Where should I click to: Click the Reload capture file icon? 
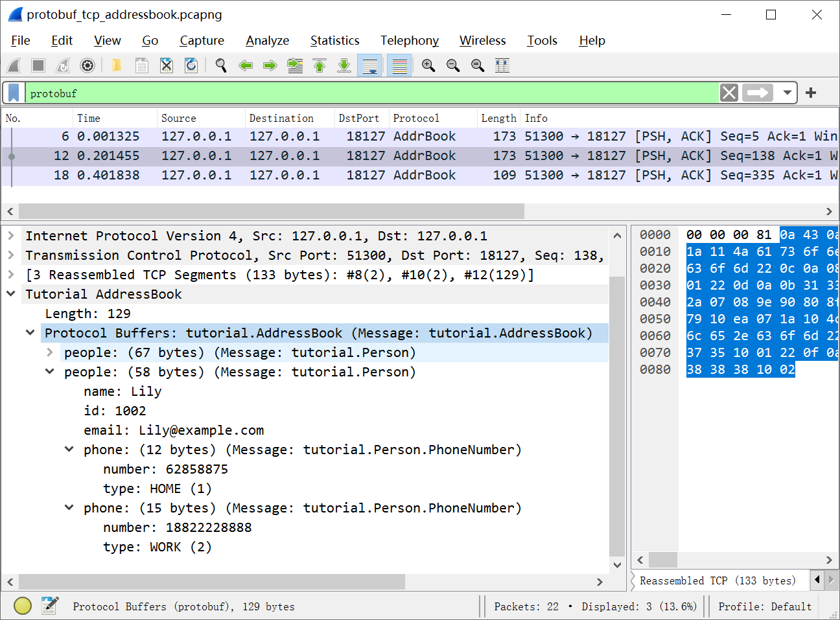[191, 65]
